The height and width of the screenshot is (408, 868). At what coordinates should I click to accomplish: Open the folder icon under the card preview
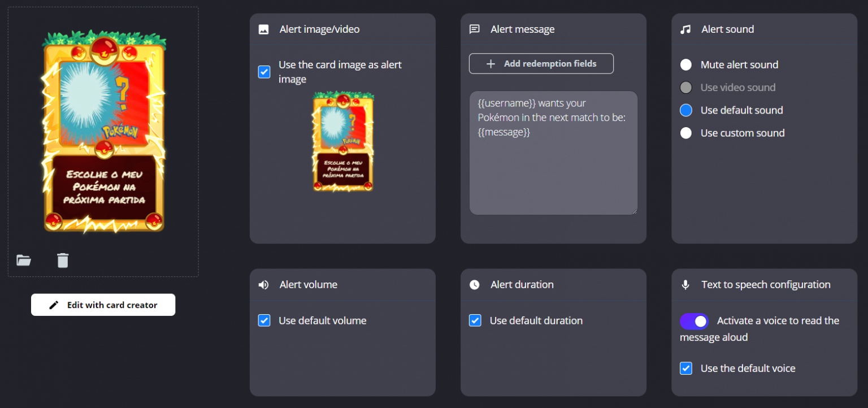click(23, 261)
